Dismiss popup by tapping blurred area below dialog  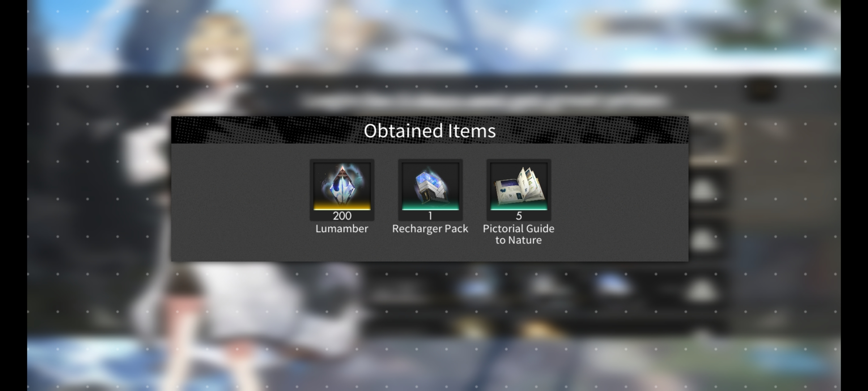(430, 326)
